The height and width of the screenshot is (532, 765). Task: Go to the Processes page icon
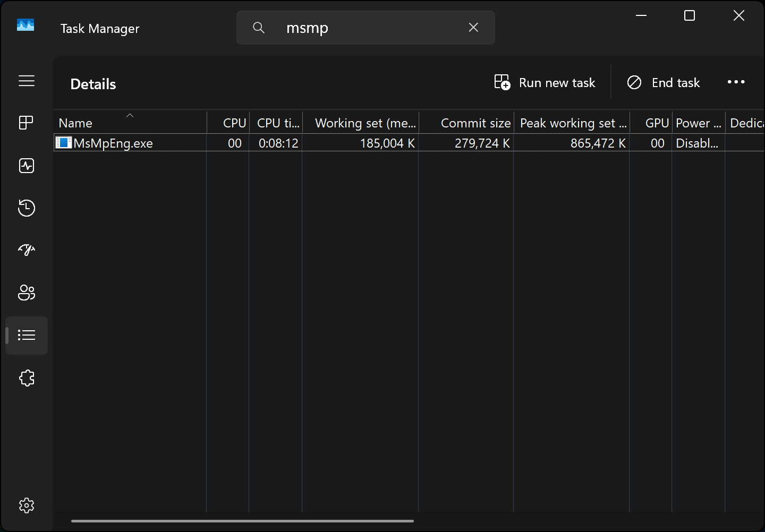tap(27, 123)
